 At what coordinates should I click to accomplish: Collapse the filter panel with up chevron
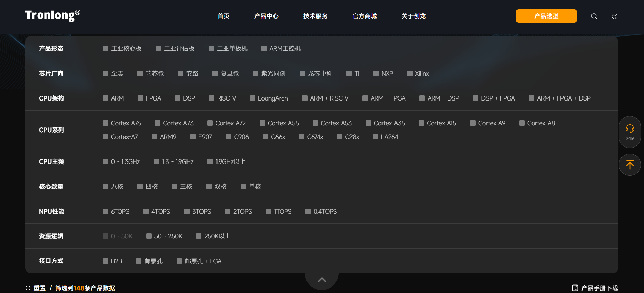[x=322, y=280]
